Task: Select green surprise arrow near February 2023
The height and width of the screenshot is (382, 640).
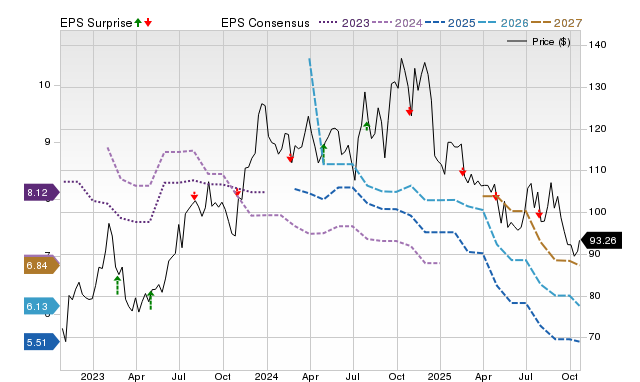Action: point(117,285)
